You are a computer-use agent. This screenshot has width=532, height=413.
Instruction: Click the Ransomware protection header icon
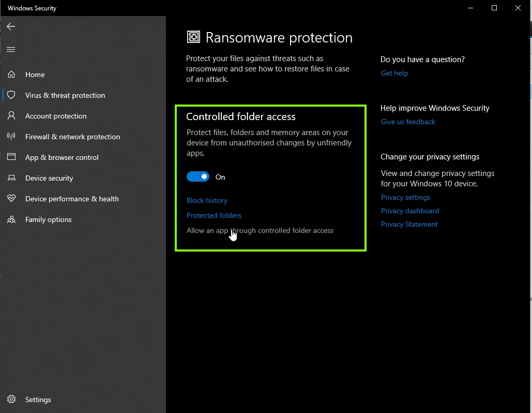point(193,37)
